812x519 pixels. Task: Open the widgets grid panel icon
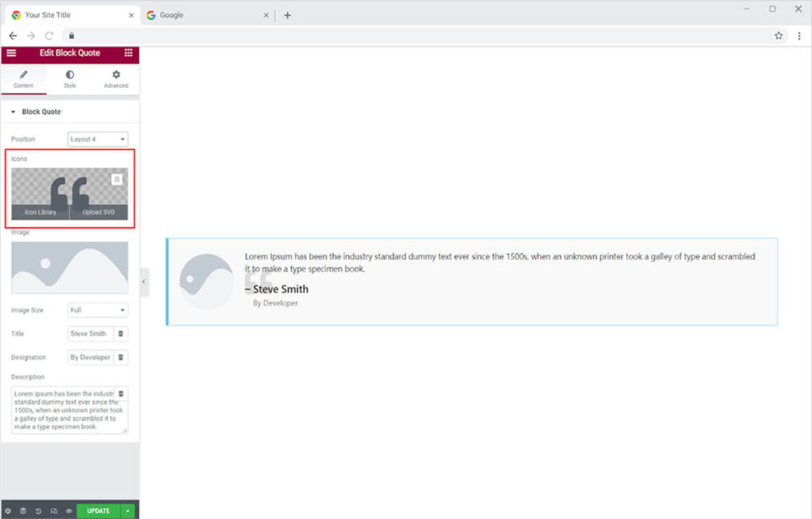tap(128, 53)
